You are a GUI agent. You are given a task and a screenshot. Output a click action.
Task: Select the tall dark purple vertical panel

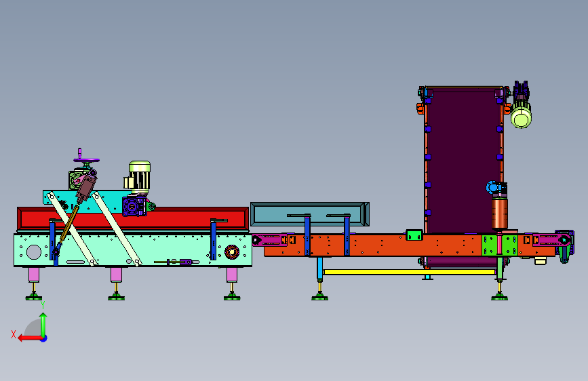[x=463, y=161]
